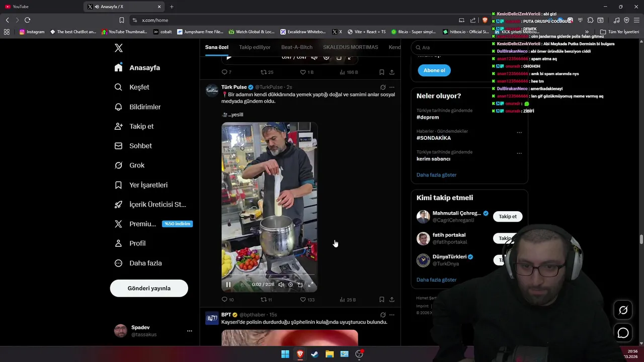Click Daha fazla göster under Kimi takip etmeli
The width and height of the screenshot is (644, 362).
click(437, 280)
